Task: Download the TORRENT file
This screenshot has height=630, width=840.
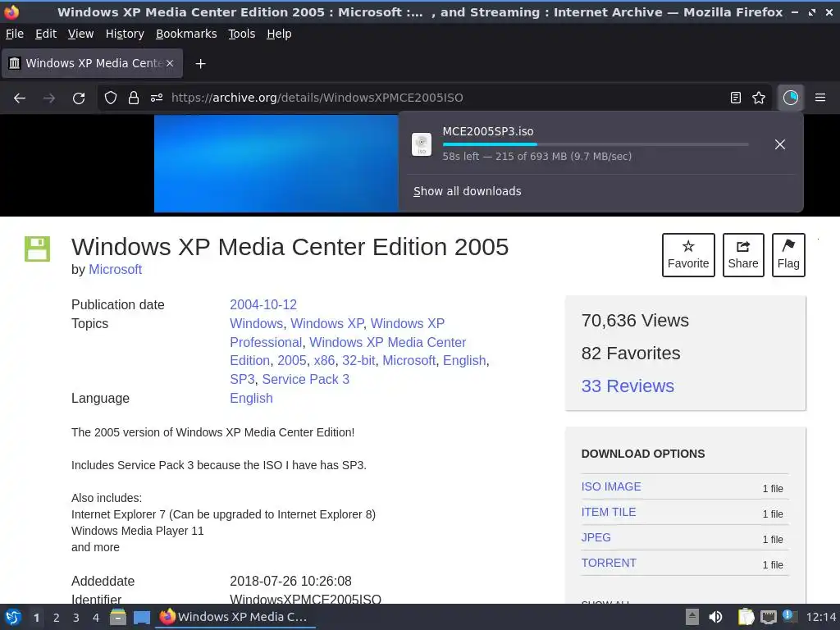Action: click(x=609, y=563)
